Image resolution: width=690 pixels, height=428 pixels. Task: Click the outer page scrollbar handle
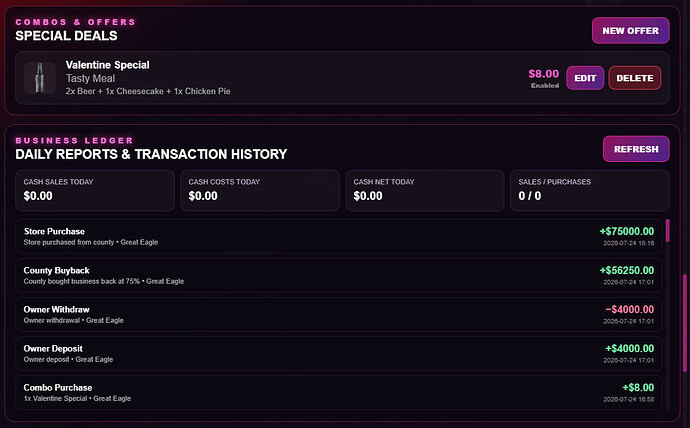(685, 323)
